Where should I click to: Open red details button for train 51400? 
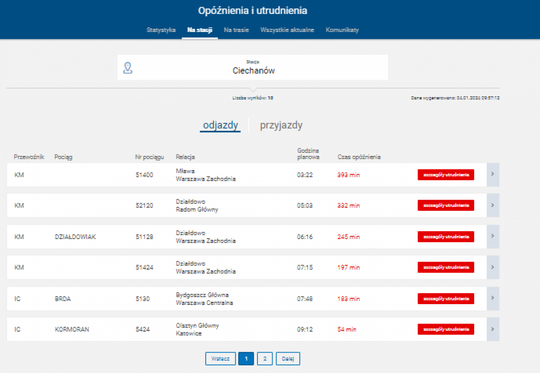click(x=446, y=175)
